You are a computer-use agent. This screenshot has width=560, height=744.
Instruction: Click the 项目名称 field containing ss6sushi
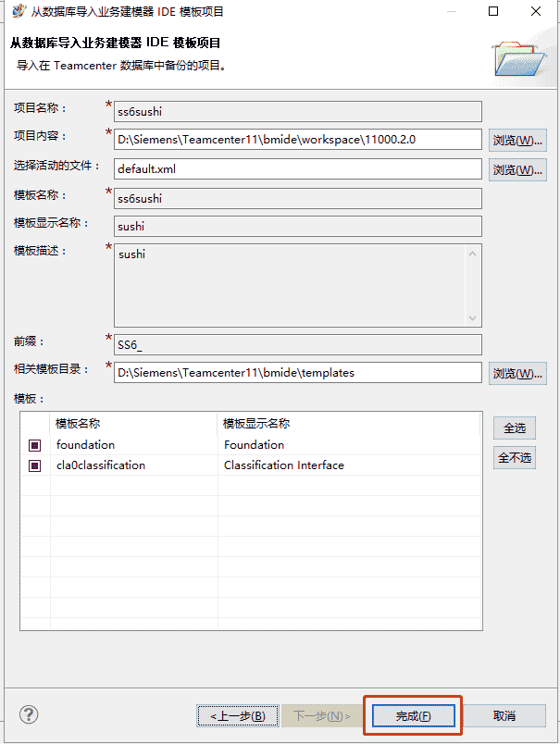[x=297, y=111]
